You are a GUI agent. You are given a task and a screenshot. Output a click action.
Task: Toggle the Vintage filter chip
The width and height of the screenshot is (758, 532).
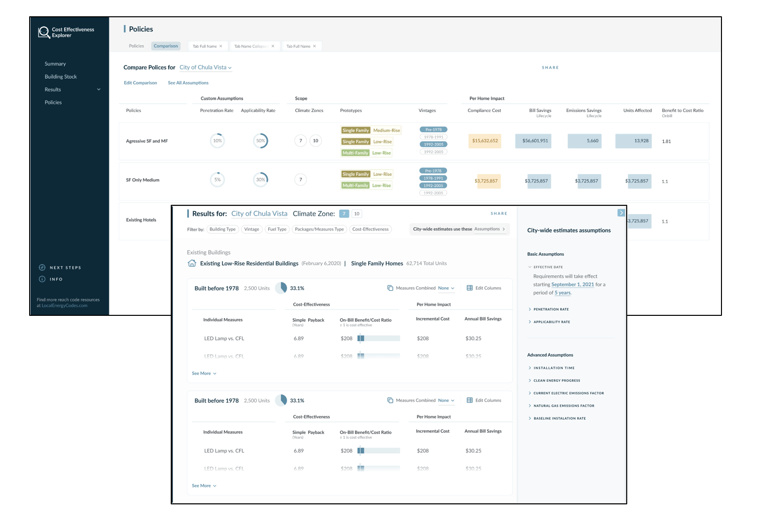coord(252,229)
